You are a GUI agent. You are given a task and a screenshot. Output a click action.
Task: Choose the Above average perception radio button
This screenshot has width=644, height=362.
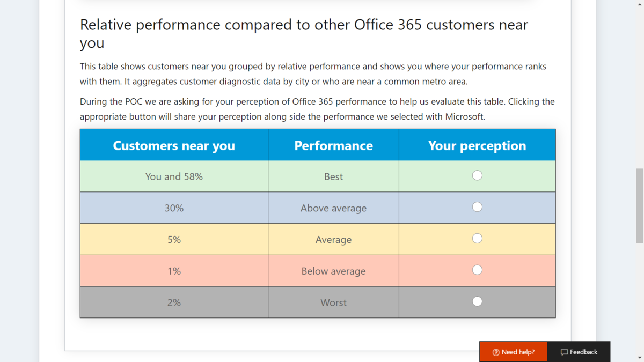click(477, 207)
